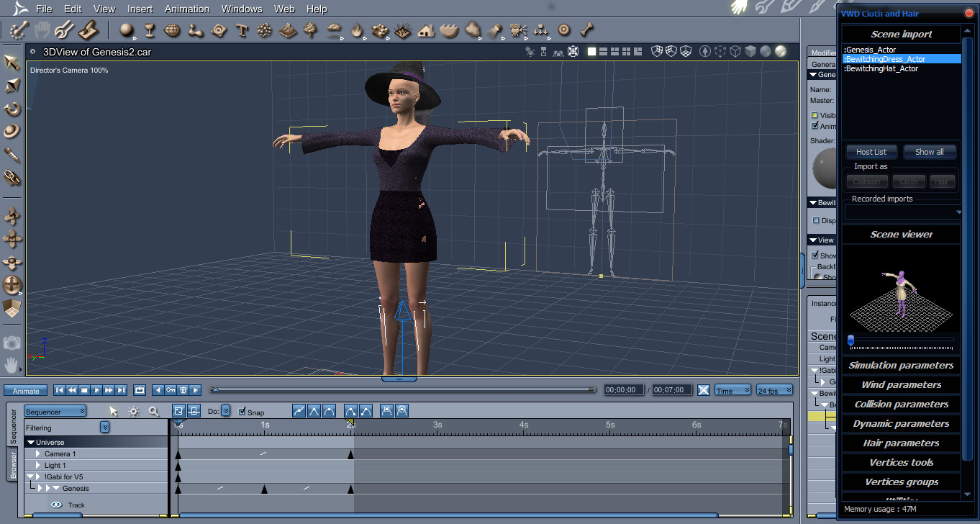Screen dimensions: 980x524
Task: Click the zoom magnifier in sequencer
Action: (153, 411)
